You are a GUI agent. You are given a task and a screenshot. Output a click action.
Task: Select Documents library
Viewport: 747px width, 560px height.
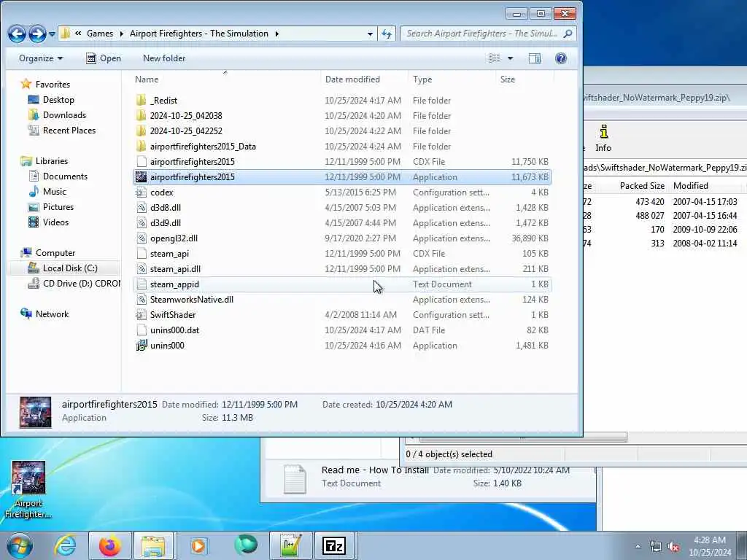[65, 176]
